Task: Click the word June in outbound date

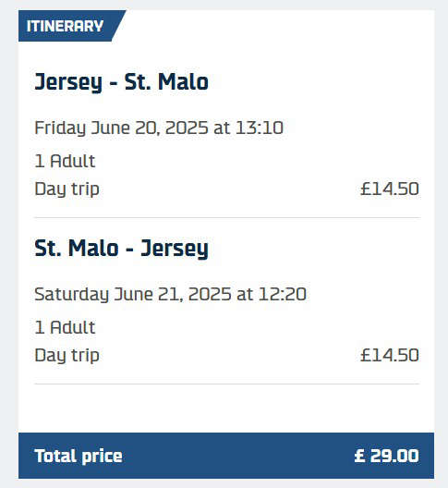Action: click(111, 128)
